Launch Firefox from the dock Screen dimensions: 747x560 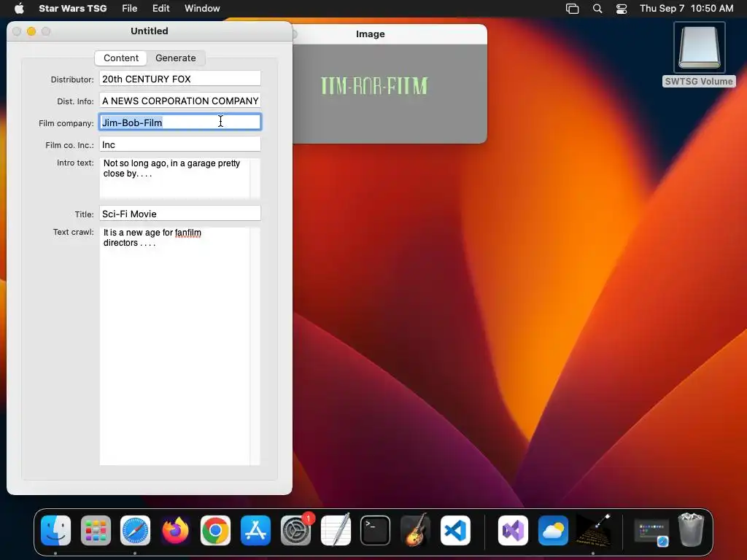[175, 530]
